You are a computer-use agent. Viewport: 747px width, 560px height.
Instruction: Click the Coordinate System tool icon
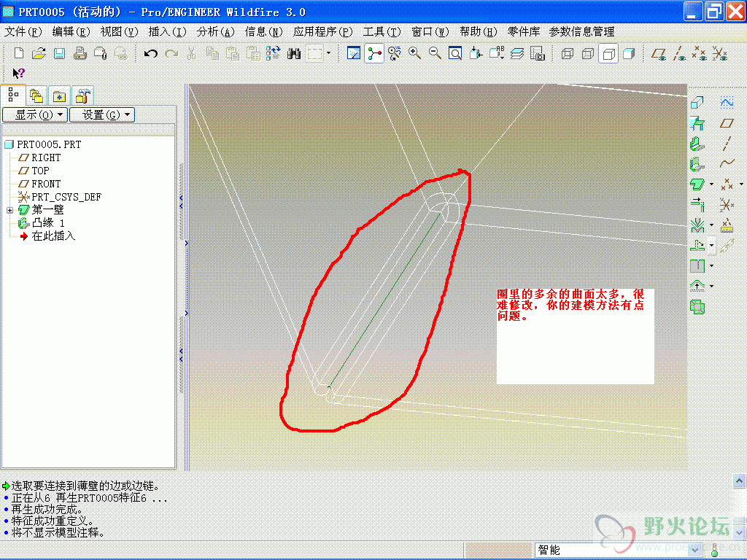(x=727, y=205)
